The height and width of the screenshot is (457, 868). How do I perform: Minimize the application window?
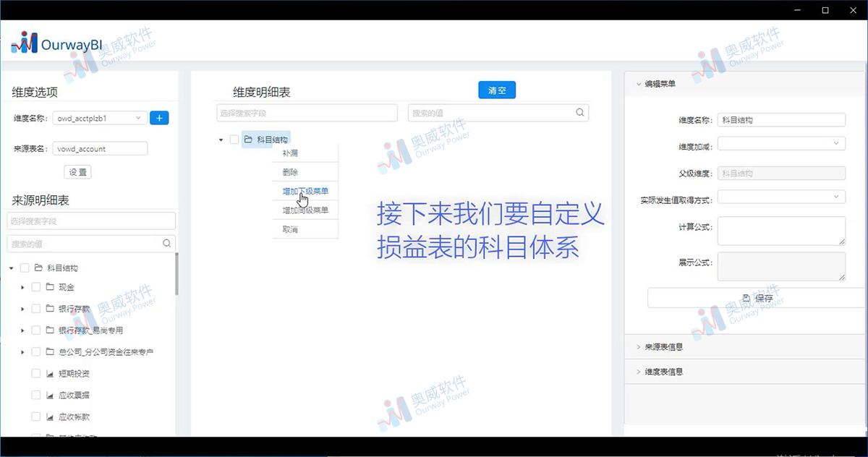point(796,10)
